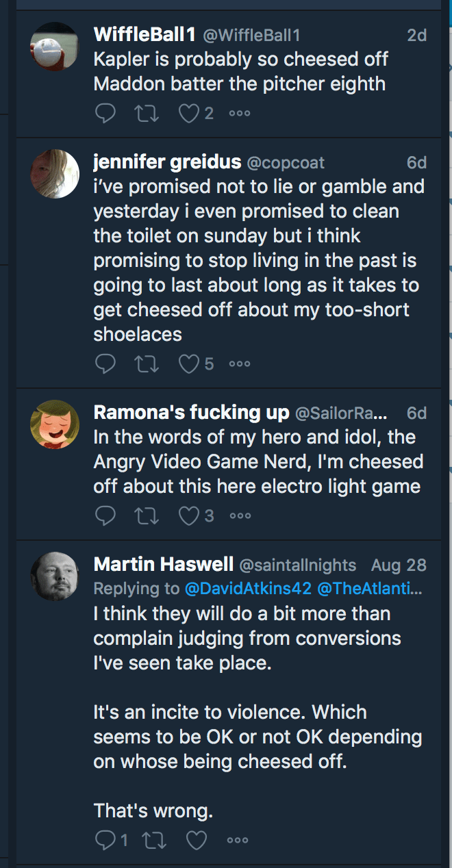This screenshot has width=452, height=868.
Task: Open the reply icon on Martin Haswell's tweet
Action: 105,840
